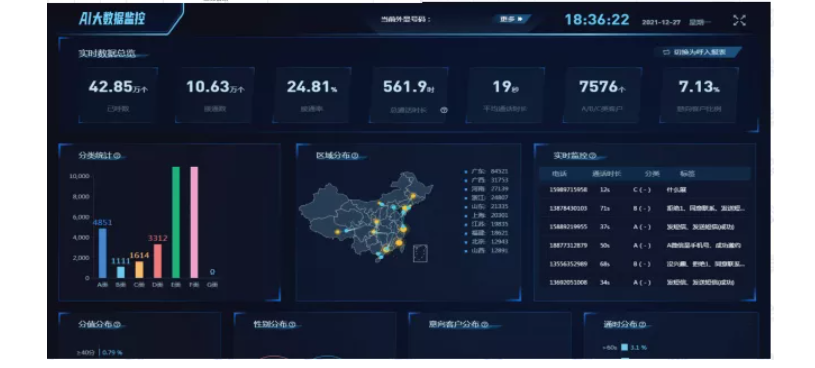Click the green E-class bar

176,222
